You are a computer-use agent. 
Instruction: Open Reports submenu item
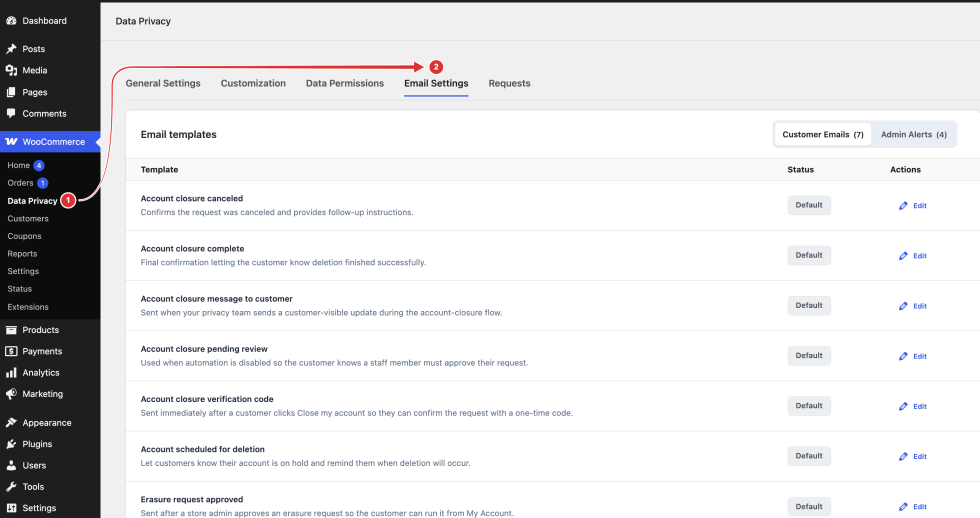coord(22,254)
